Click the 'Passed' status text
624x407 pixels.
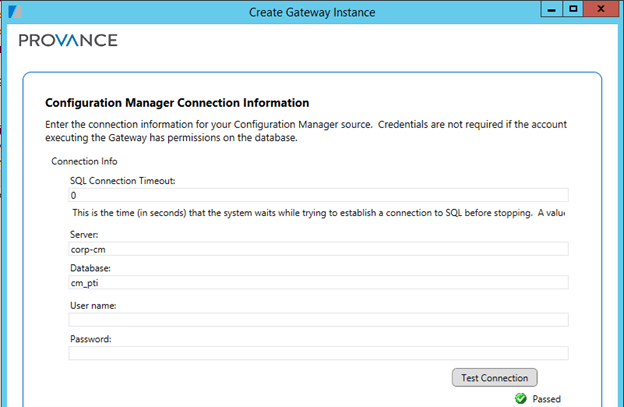pos(546,399)
